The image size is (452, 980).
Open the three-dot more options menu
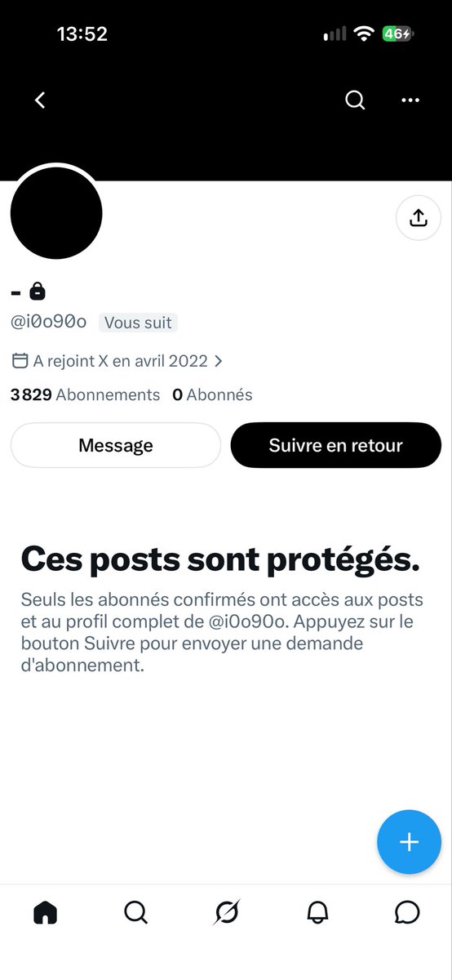410,100
